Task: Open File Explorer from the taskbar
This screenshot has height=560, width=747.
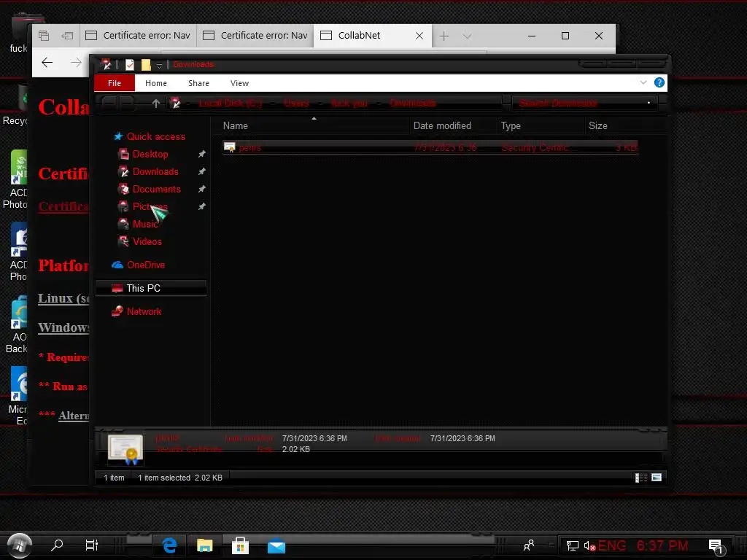Action: (x=205, y=545)
